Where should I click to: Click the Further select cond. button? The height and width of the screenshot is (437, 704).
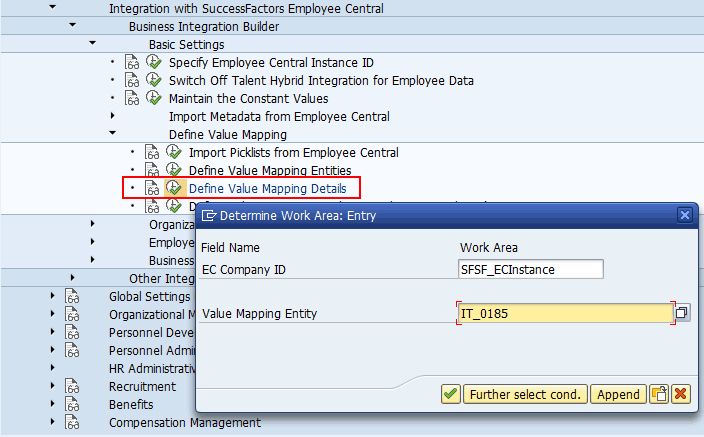pyautogui.click(x=525, y=394)
